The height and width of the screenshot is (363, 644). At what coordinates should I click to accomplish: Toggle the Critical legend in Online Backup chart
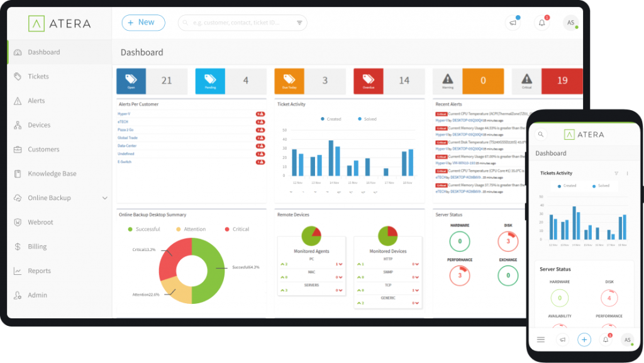pyautogui.click(x=237, y=229)
